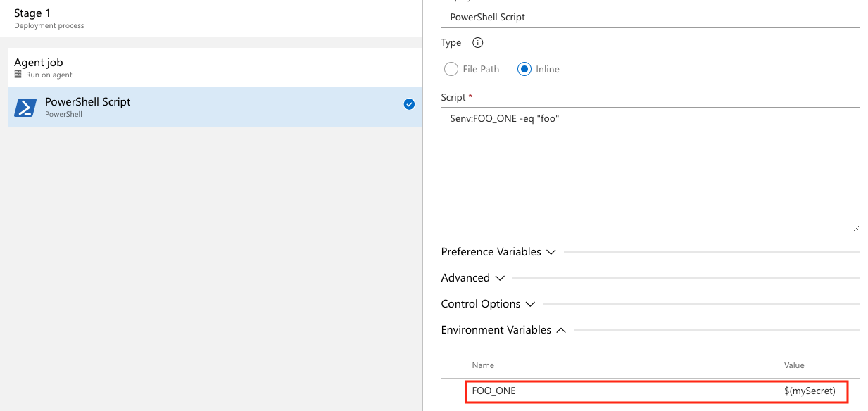The image size is (868, 411).
Task: Click the Type field label
Action: pos(451,43)
